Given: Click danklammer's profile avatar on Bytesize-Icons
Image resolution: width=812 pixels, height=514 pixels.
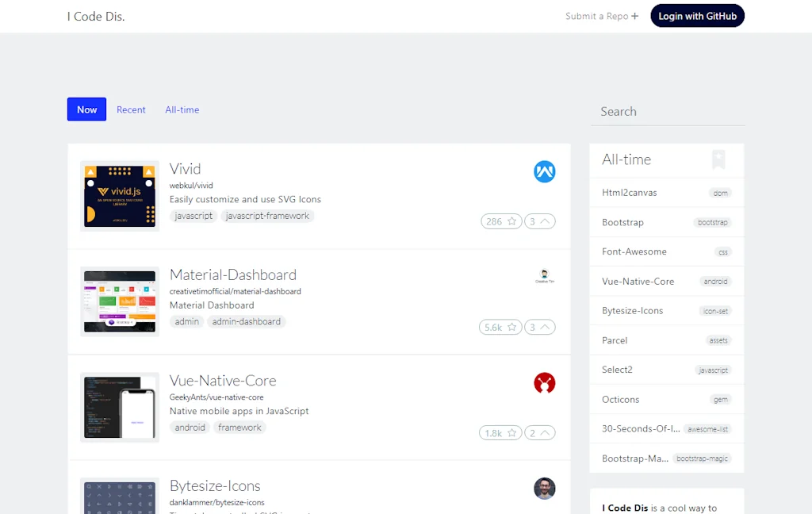Looking at the screenshot, I should [x=544, y=489].
